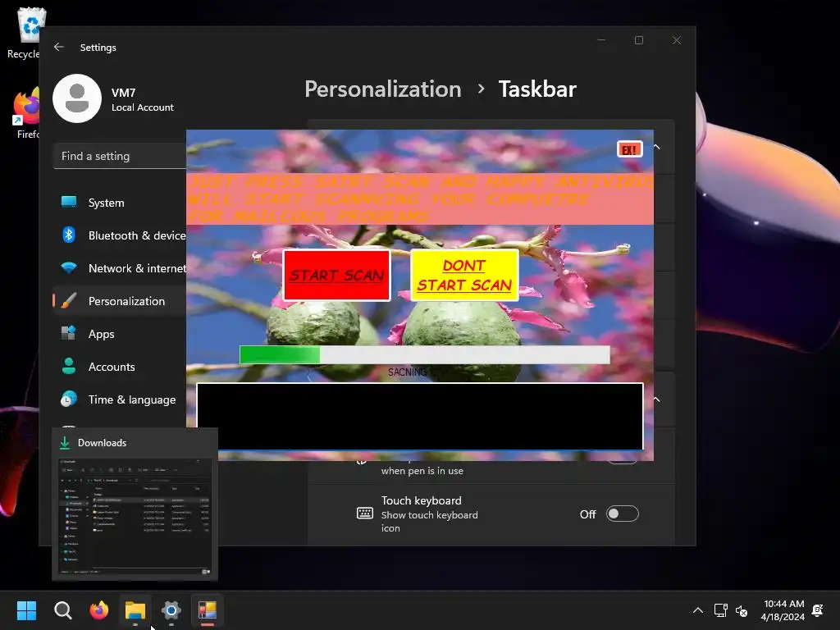Viewport: 840px width, 630px height.
Task: Open the clock showing 10:44 AM
Action: (x=783, y=610)
